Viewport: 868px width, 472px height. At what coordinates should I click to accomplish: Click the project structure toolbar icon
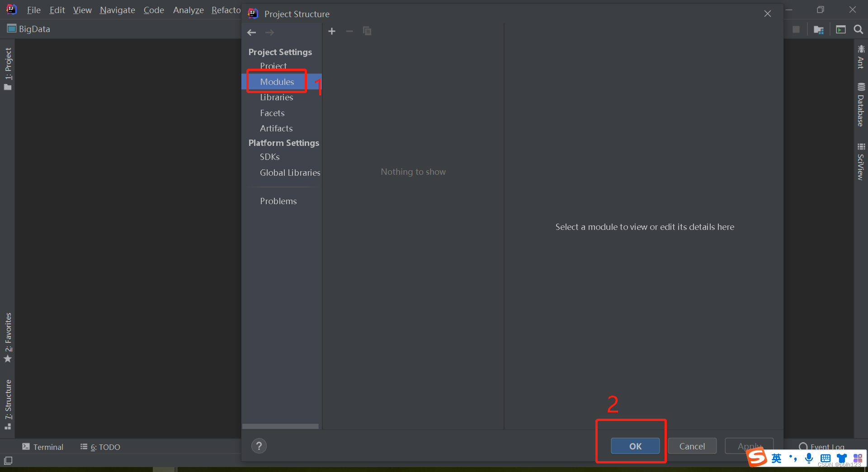pos(819,29)
